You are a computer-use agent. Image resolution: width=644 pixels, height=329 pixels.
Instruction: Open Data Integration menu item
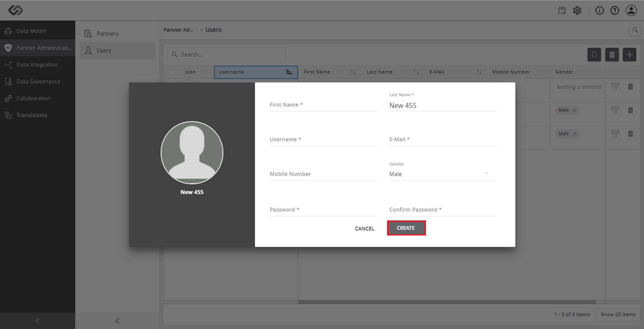pos(38,65)
